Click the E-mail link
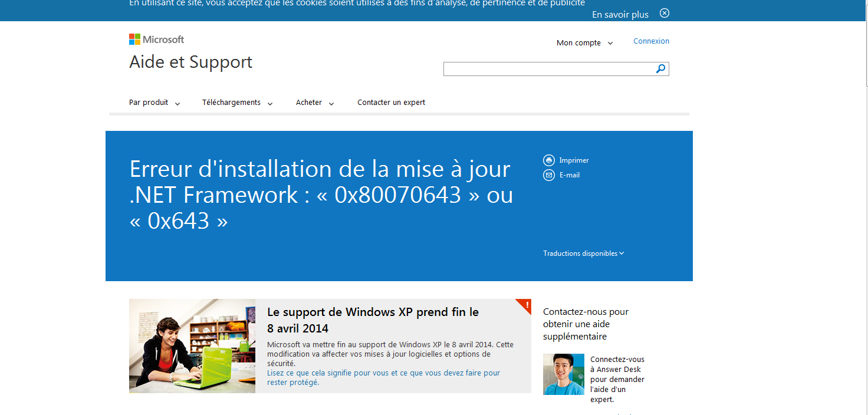This screenshot has height=415, width=868. tap(570, 175)
